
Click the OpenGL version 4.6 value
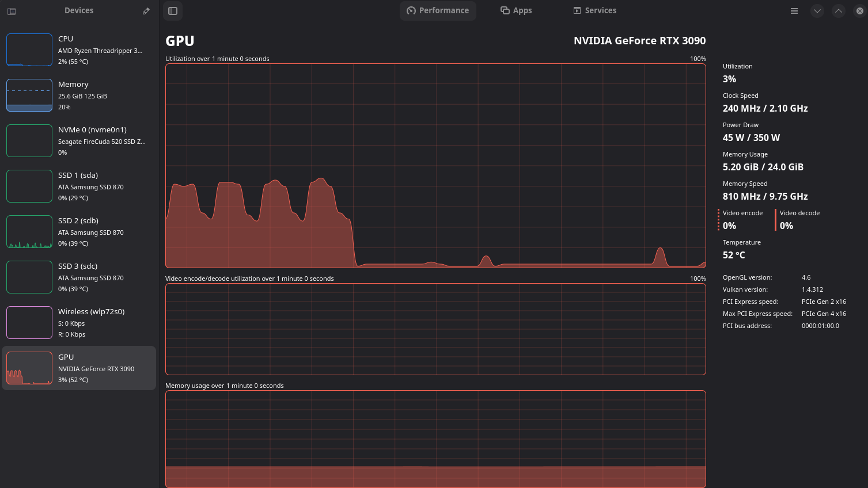point(806,277)
